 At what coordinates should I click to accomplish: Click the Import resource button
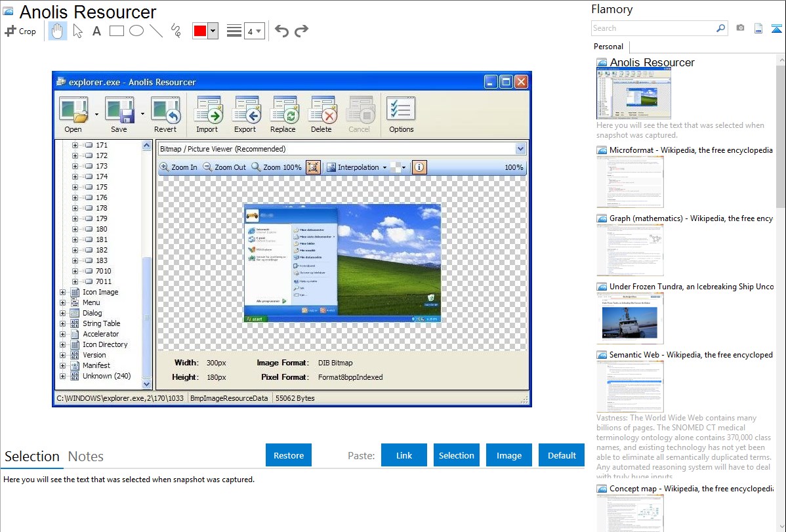[207, 115]
